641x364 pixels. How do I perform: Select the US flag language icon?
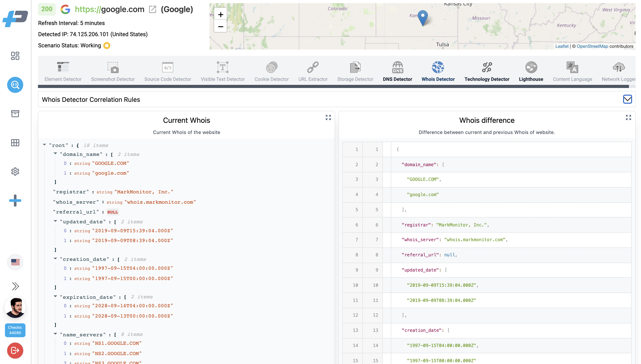tap(15, 262)
